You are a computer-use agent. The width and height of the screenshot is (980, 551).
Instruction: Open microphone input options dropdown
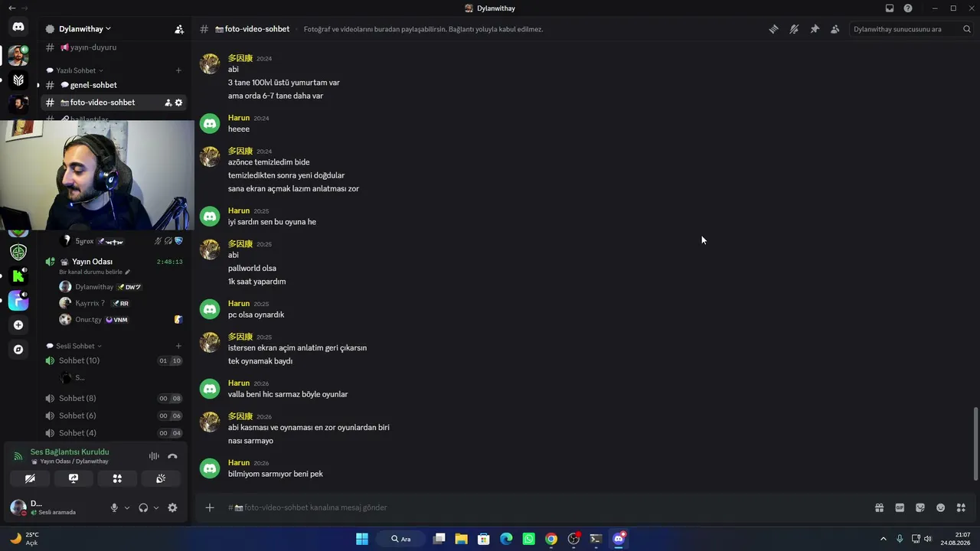click(127, 507)
